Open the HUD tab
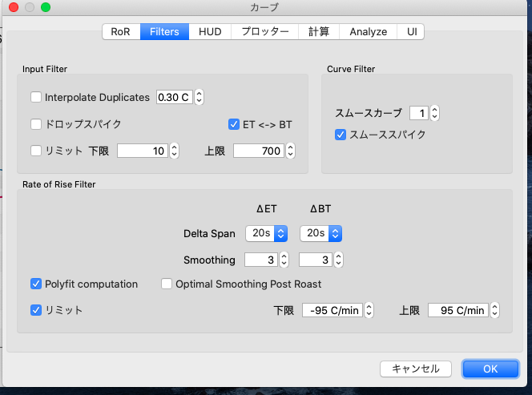Viewport: 532px width, 395px height. 210,32
